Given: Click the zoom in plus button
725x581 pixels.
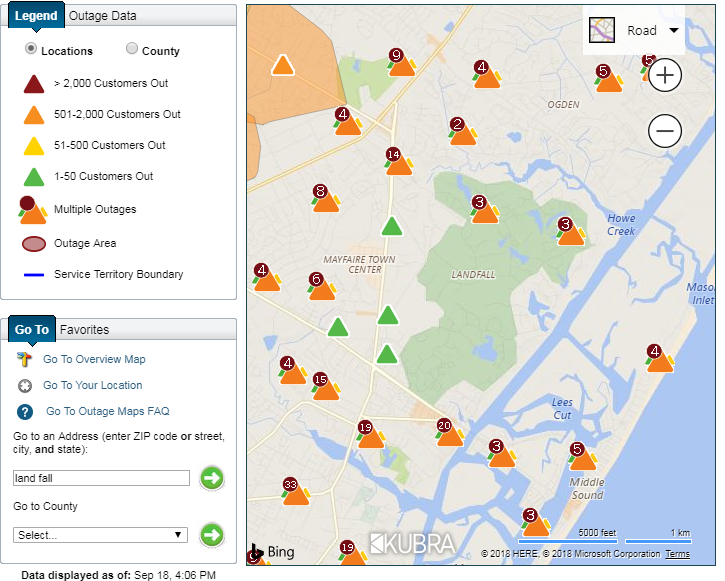Looking at the screenshot, I should pyautogui.click(x=665, y=75).
